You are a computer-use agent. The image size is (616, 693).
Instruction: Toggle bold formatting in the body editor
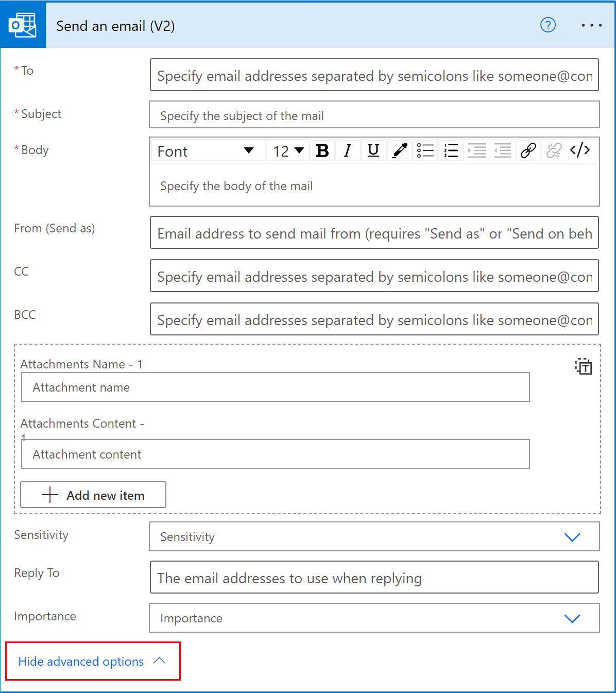[x=322, y=150]
